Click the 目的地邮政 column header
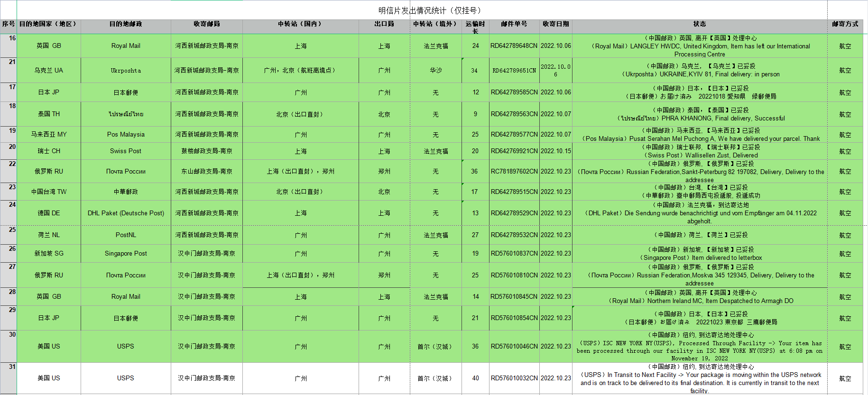This screenshot has width=868, height=395. (126, 24)
